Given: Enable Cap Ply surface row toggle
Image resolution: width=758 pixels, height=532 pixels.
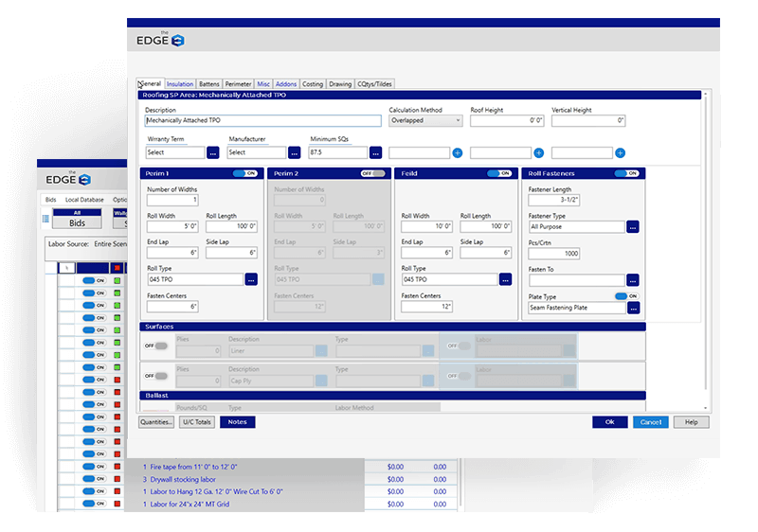Looking at the screenshot, I should tap(155, 376).
